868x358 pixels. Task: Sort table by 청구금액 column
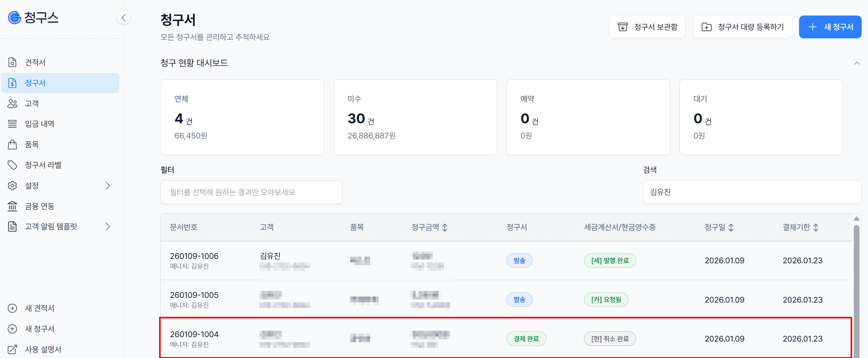click(x=445, y=227)
